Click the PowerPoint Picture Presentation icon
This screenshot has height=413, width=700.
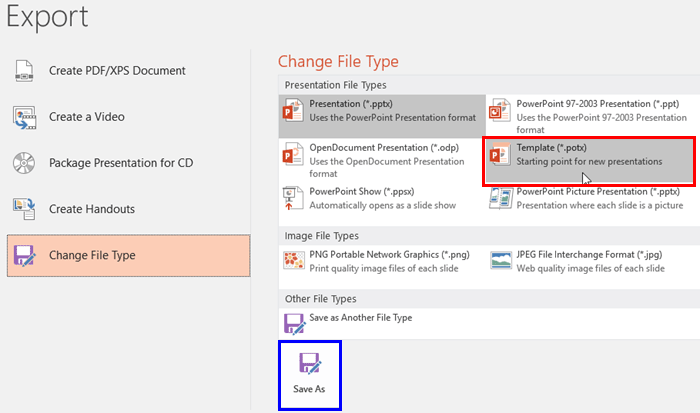click(500, 198)
